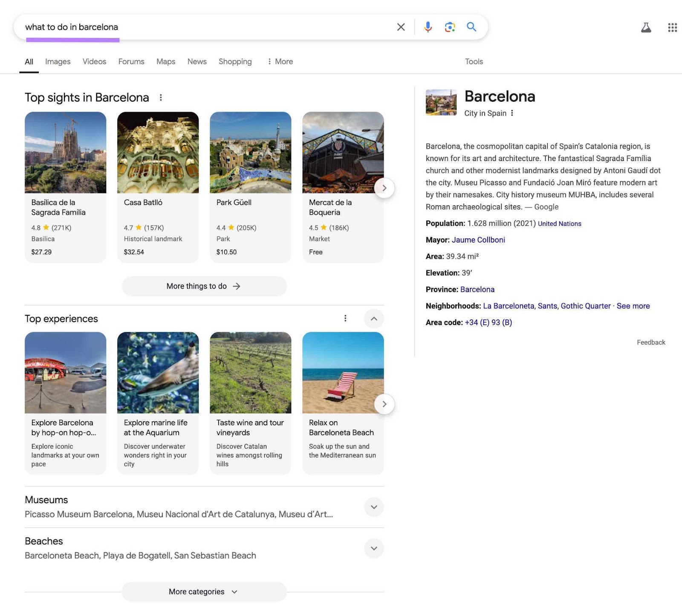Open the Maps tab
This screenshot has height=616, width=682.
click(166, 62)
